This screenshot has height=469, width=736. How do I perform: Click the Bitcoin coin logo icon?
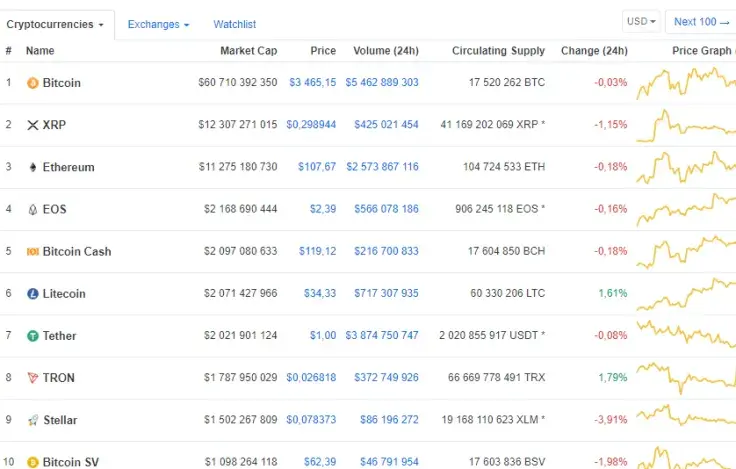(33, 82)
